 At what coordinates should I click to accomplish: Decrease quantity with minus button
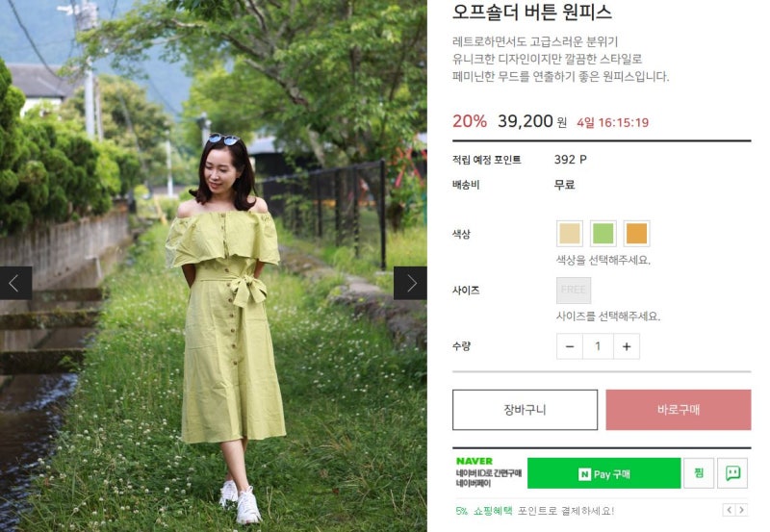tap(570, 346)
